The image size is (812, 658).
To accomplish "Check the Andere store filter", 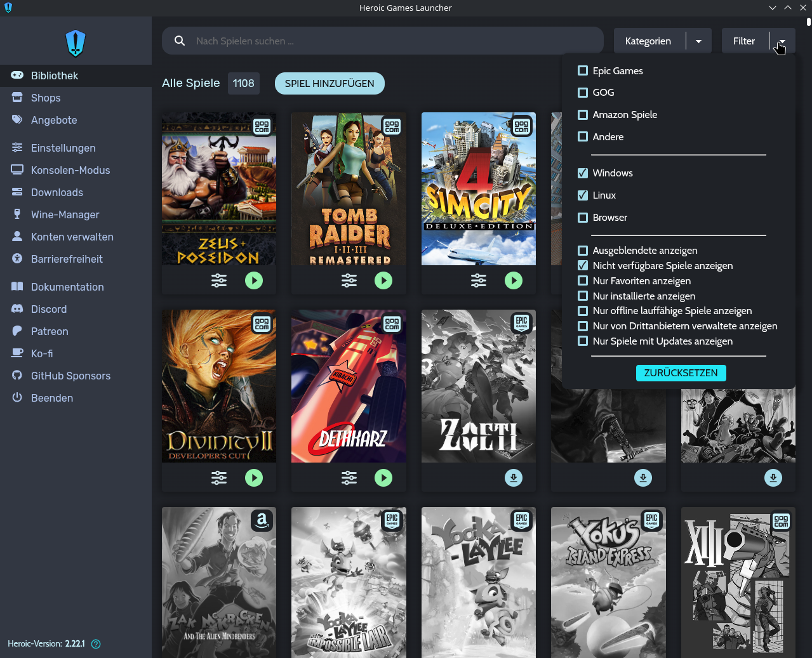I will click(583, 136).
